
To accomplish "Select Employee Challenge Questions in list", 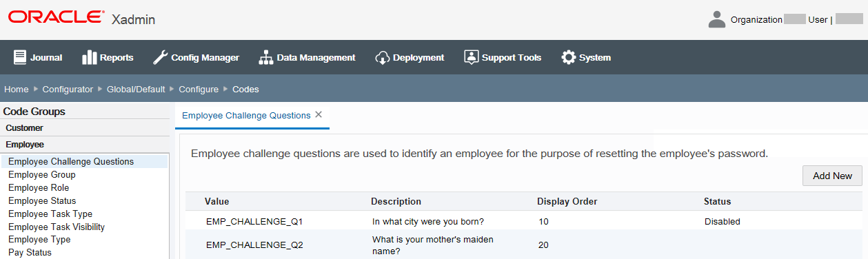I will [84, 162].
